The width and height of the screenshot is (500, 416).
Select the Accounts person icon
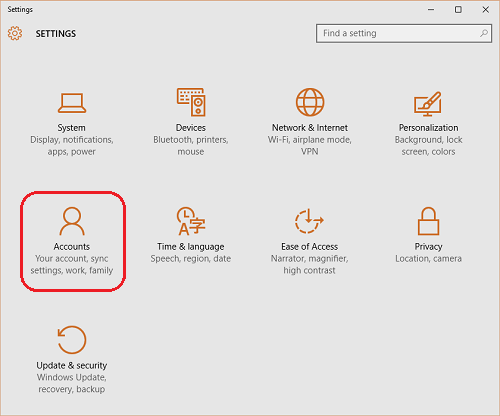[x=72, y=221]
